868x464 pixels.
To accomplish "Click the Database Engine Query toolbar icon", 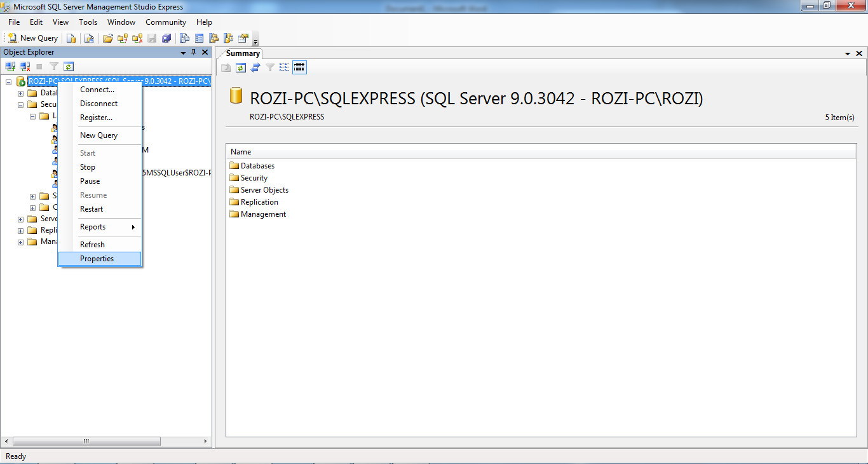I will pos(71,38).
